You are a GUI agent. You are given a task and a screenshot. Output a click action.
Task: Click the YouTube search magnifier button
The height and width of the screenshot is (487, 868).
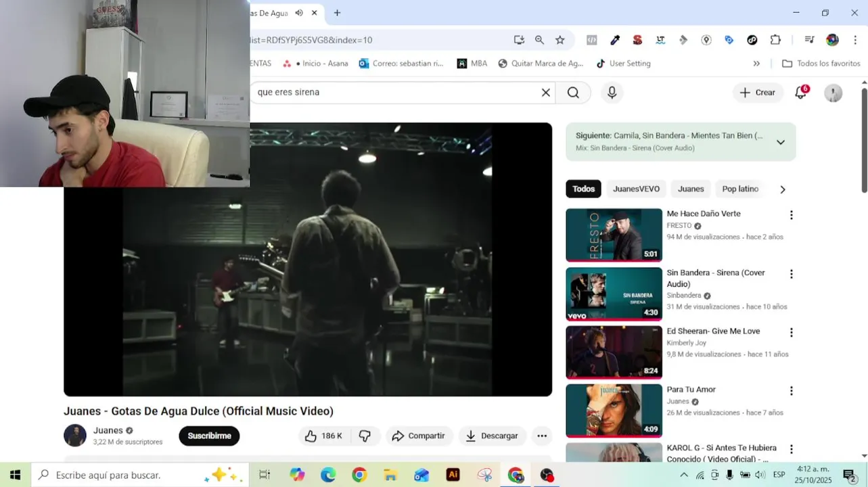[573, 93]
